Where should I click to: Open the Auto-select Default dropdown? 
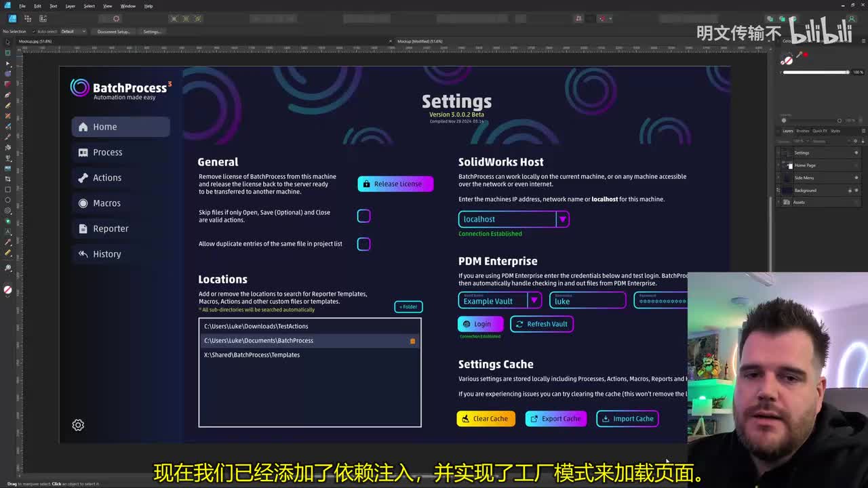coord(73,31)
